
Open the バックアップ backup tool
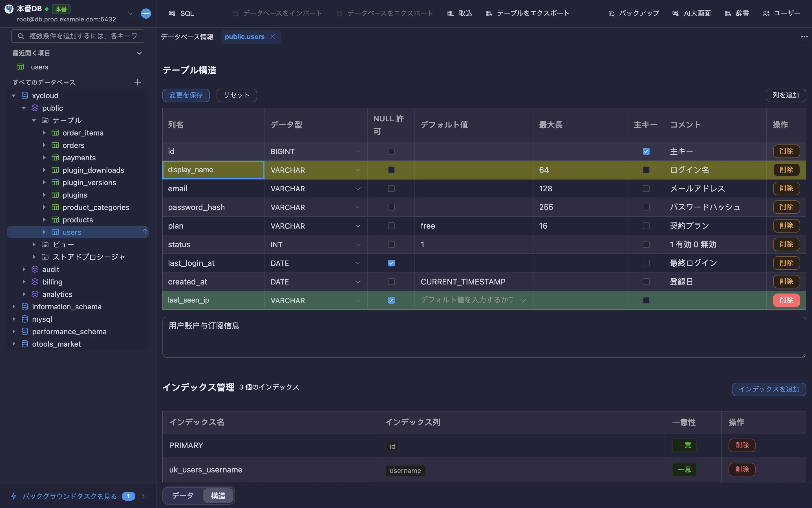634,14
